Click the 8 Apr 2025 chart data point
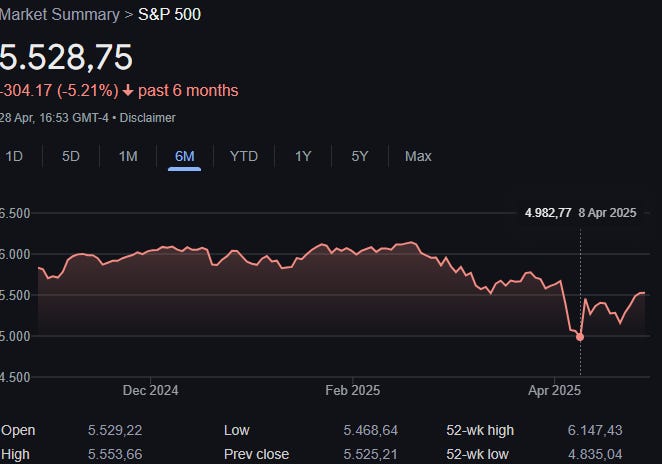The width and height of the screenshot is (662, 464). coord(580,337)
